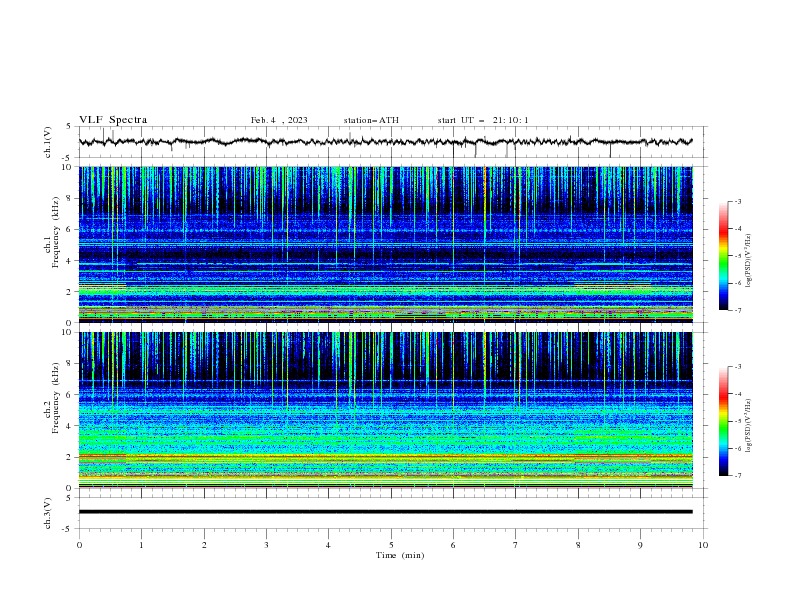
Task: Click time axis tick label "9"
Action: pyautogui.click(x=640, y=545)
